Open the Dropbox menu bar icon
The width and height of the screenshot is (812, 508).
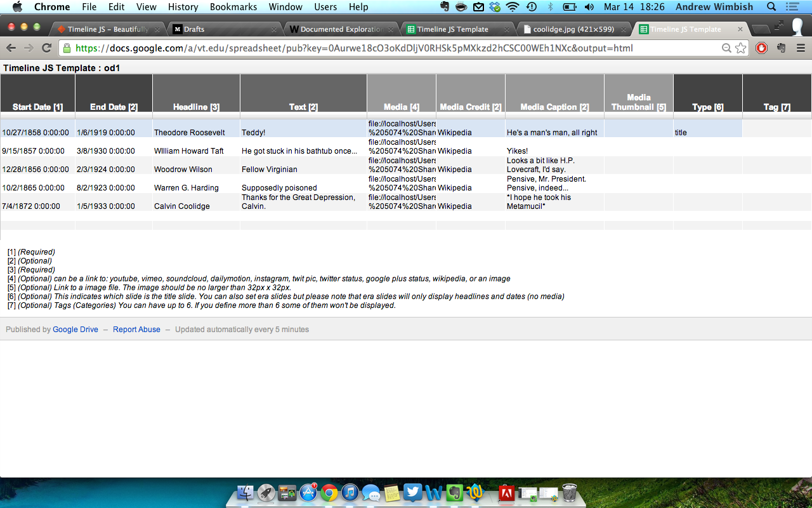tap(495, 7)
